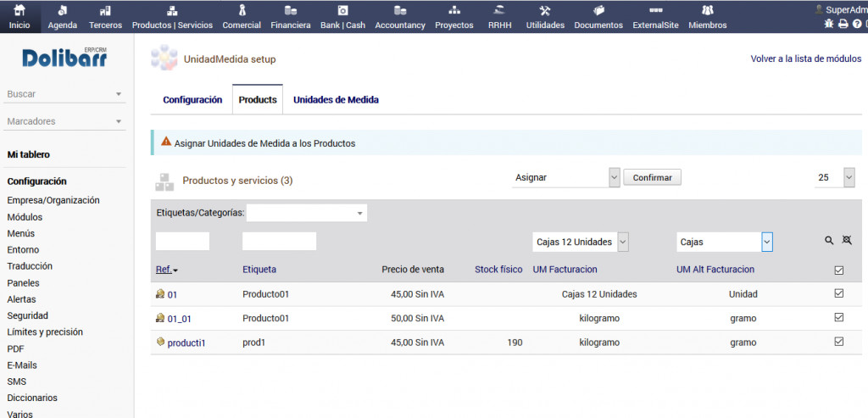This screenshot has width=868, height=418.
Task: Open the Miembros menu
Action: tap(708, 17)
